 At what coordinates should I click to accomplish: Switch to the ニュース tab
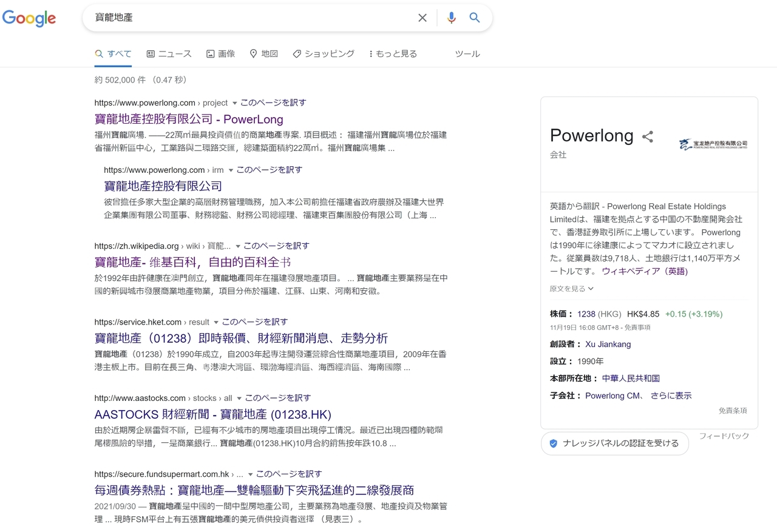click(x=169, y=54)
